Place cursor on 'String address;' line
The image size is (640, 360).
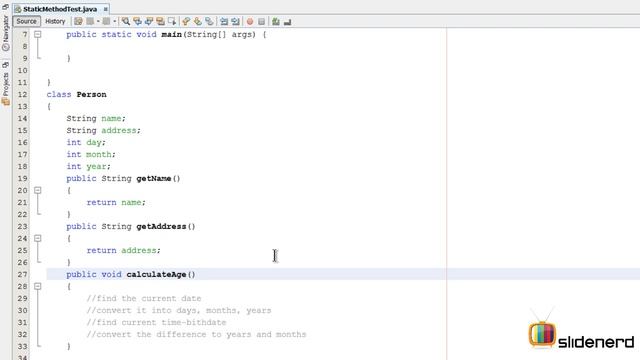tap(103, 130)
